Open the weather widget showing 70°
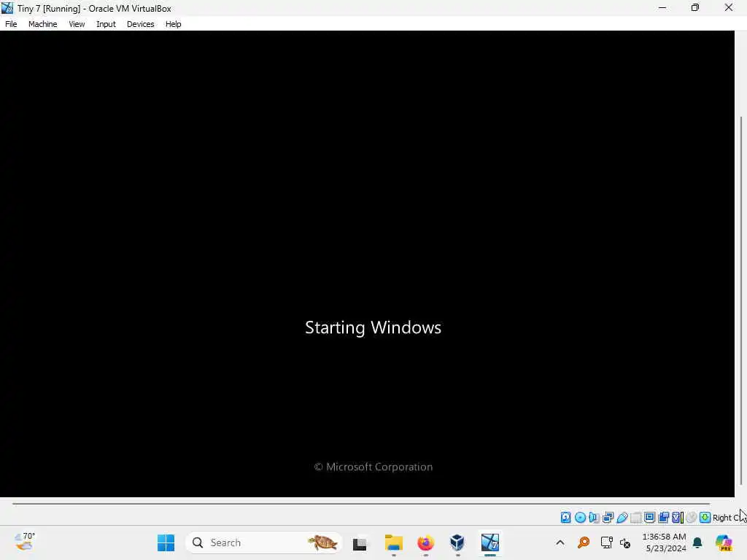747x560 pixels. [x=24, y=542]
